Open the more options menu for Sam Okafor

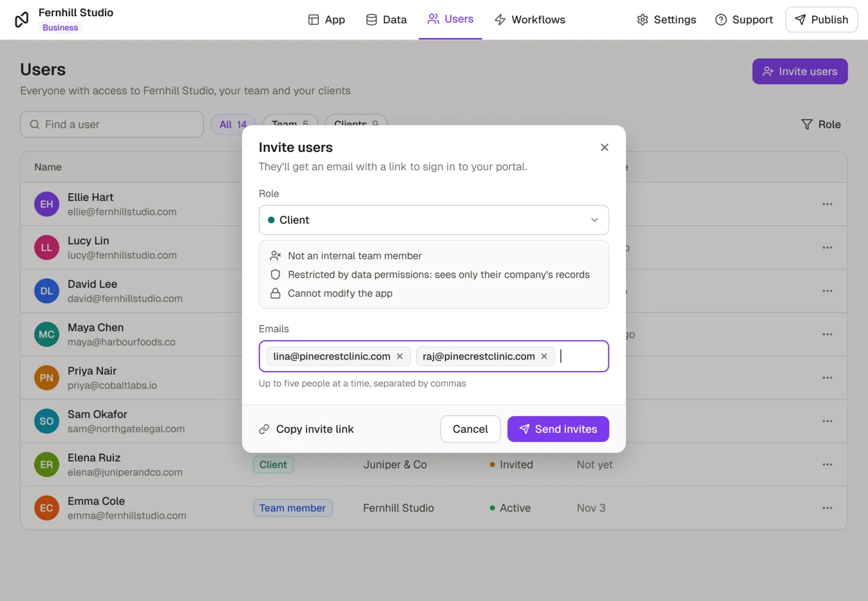point(827,421)
